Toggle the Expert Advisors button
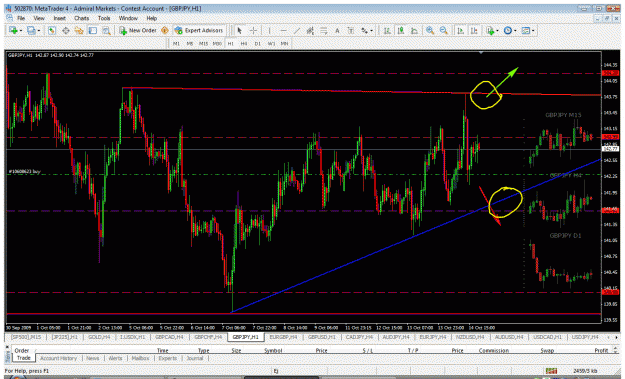This screenshot has height=379, width=625. point(199,30)
